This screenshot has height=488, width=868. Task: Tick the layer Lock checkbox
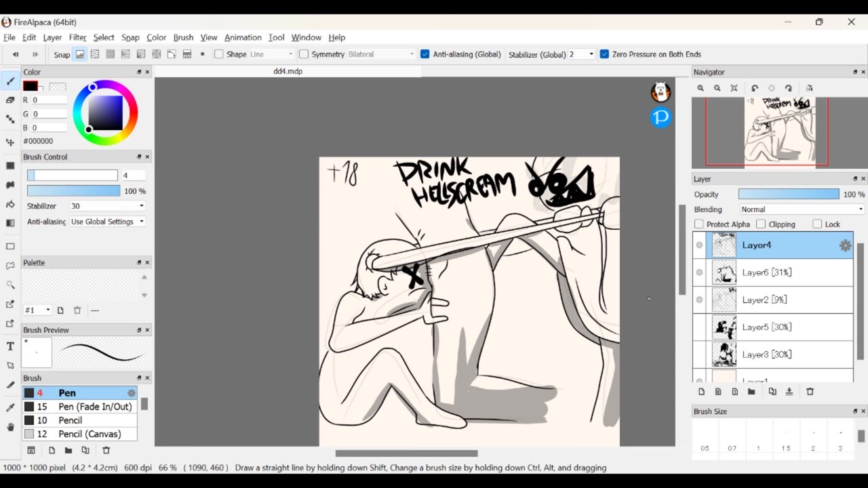817,224
